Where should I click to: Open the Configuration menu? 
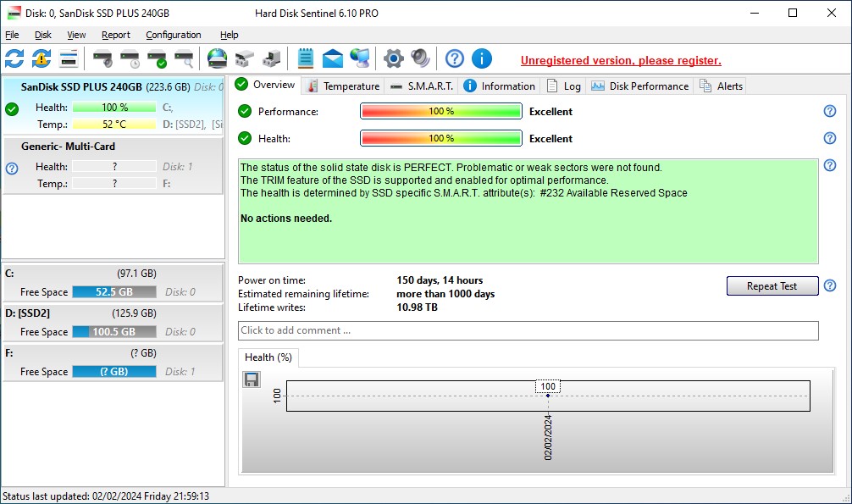174,35
